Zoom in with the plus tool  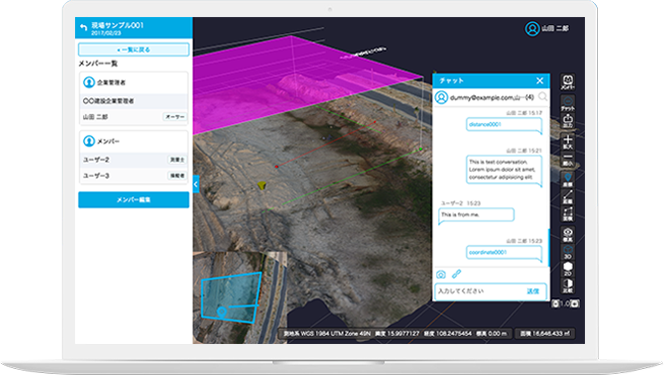pos(567,141)
